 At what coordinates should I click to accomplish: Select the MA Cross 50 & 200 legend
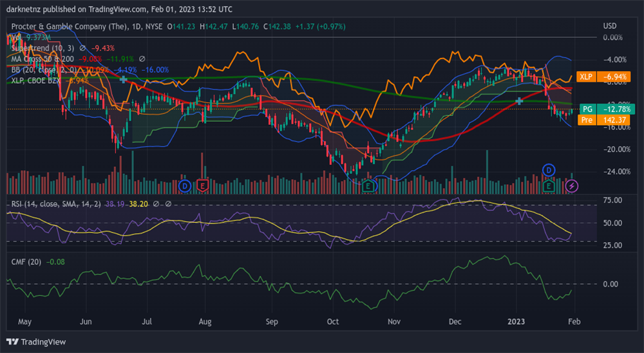[43, 59]
